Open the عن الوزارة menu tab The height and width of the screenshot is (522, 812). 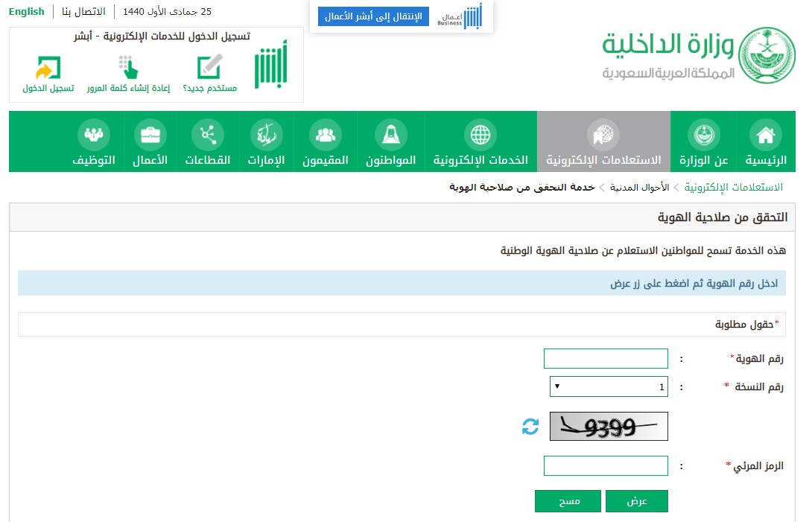tap(703, 141)
